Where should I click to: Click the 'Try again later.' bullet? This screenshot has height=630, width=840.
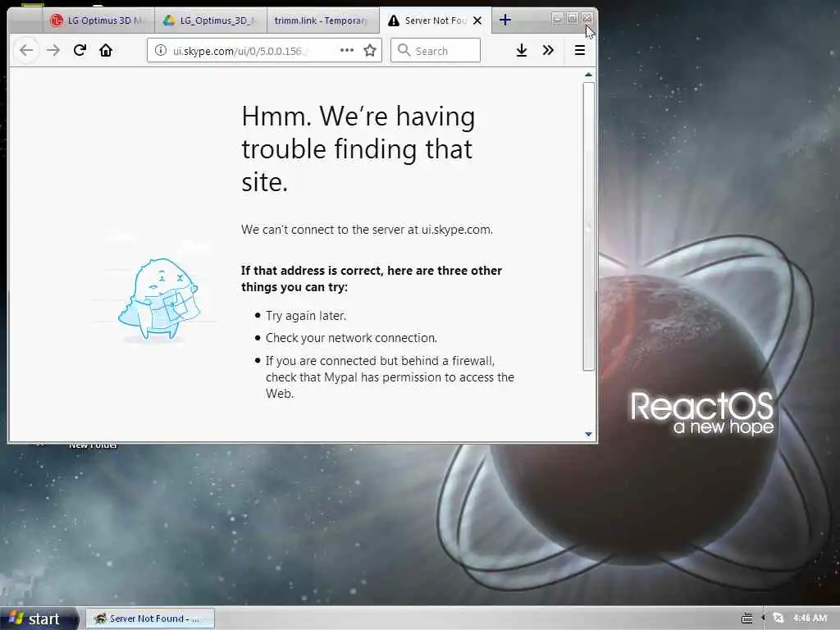point(306,316)
